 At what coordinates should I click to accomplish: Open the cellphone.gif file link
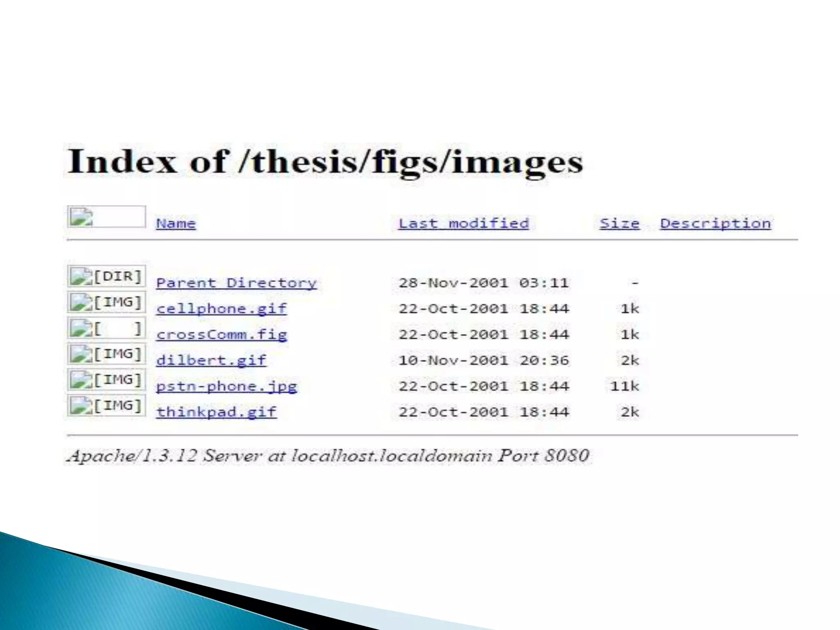coord(221,309)
